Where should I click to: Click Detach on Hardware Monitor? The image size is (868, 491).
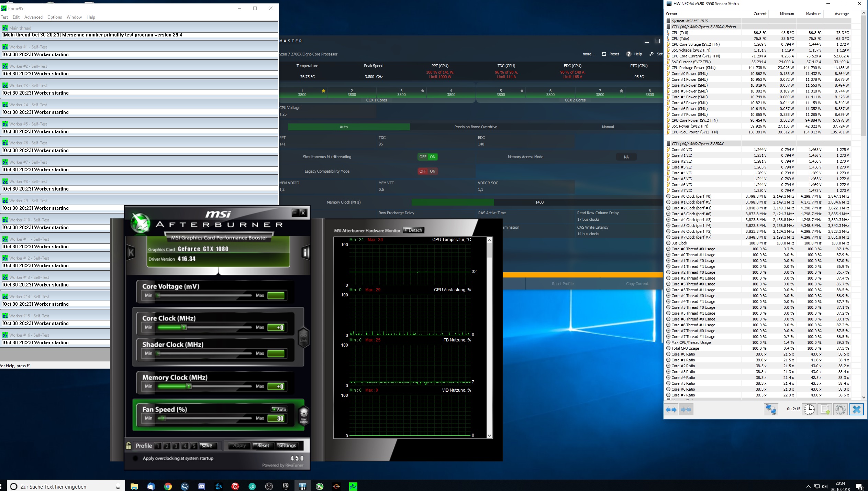413,230
